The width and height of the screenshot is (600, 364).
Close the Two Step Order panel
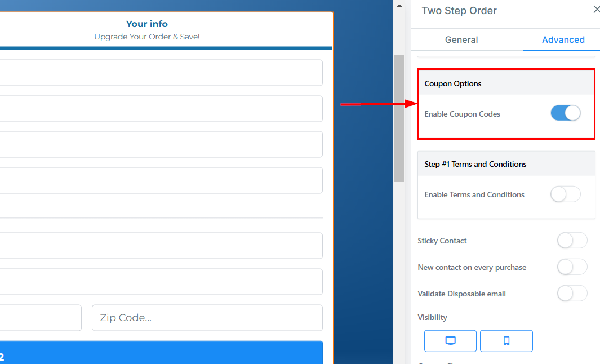tap(596, 9)
